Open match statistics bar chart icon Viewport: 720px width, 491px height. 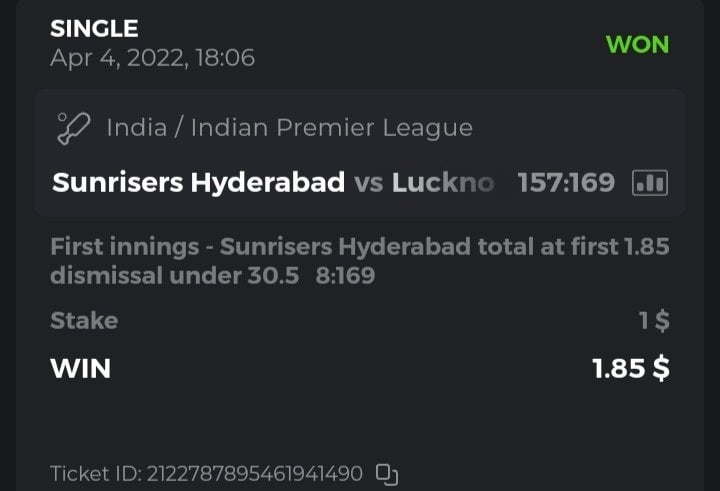point(650,184)
